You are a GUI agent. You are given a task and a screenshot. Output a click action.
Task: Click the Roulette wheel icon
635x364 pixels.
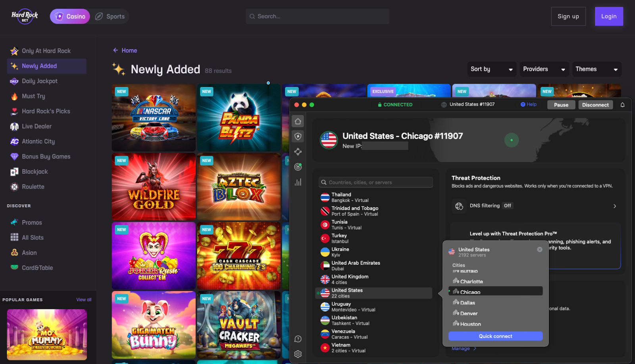point(14,187)
